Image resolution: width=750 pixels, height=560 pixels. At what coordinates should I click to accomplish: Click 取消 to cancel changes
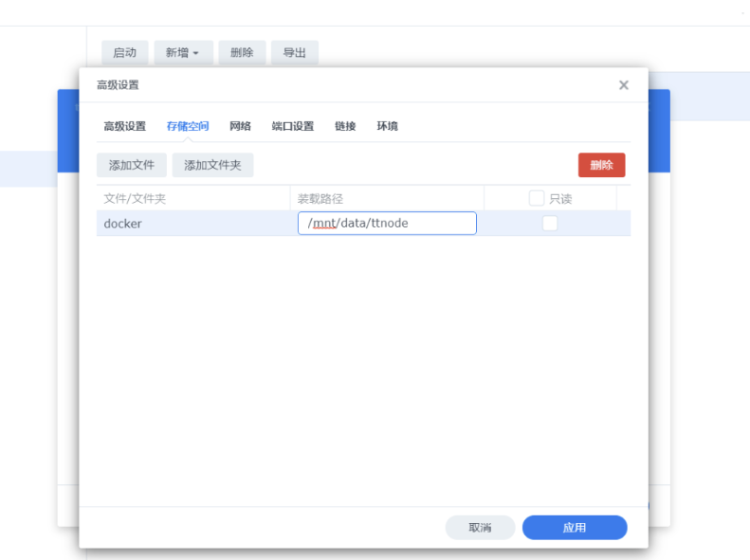480,528
